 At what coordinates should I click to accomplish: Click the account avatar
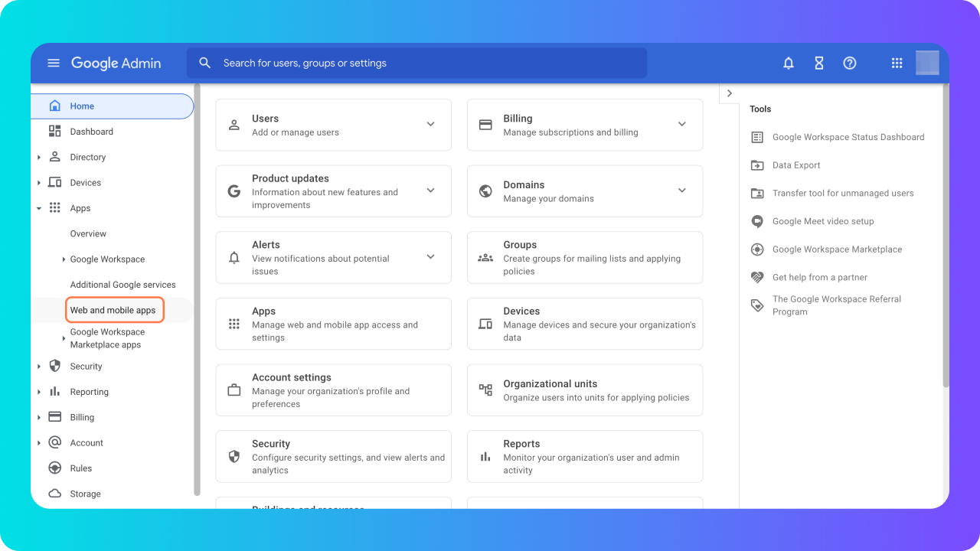click(927, 63)
